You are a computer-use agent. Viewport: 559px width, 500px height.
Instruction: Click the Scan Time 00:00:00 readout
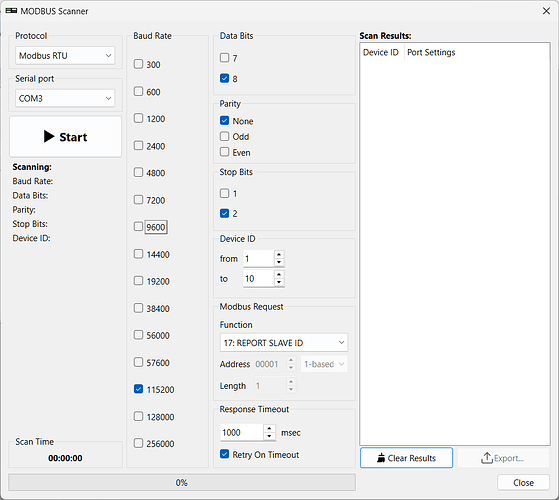pos(65,458)
